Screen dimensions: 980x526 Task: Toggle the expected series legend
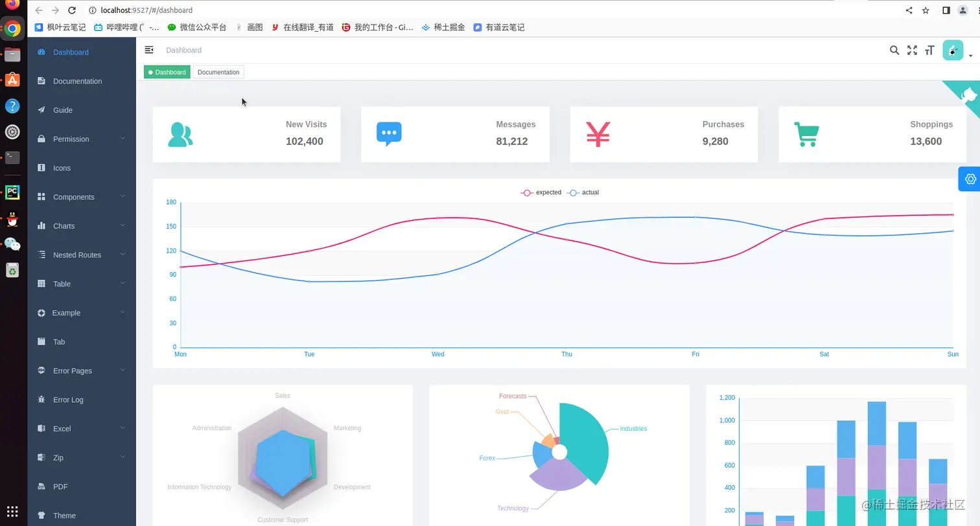click(x=541, y=192)
